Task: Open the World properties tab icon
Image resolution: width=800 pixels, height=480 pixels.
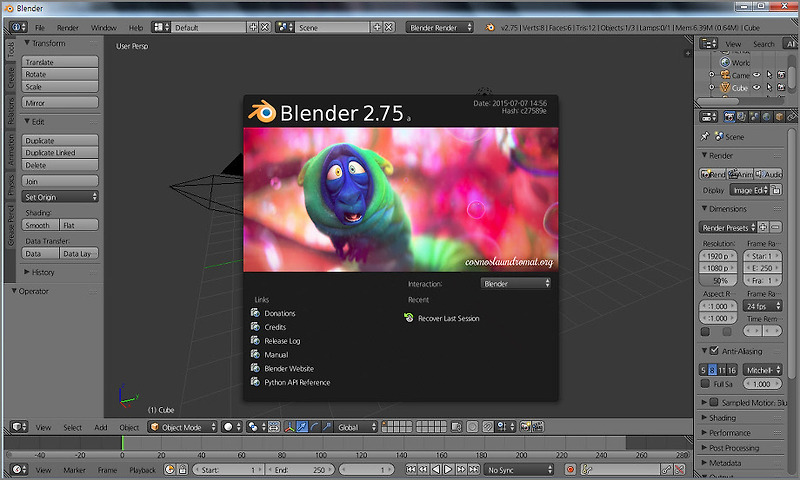Action: pos(766,117)
